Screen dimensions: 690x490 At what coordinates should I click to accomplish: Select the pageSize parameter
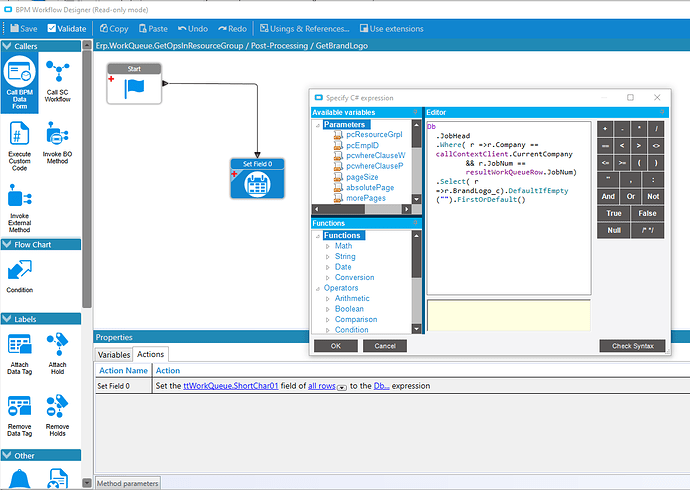click(x=360, y=176)
